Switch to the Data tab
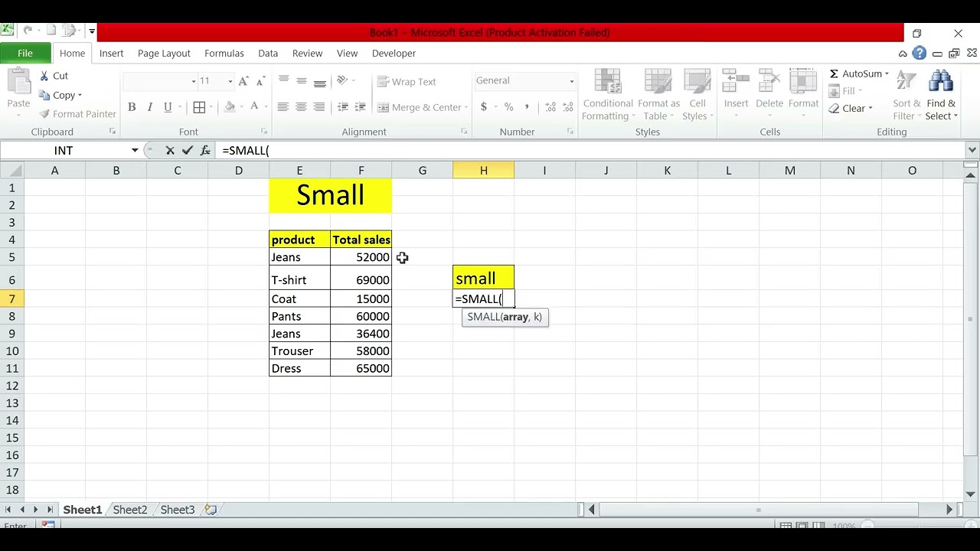This screenshot has height=551, width=980. 268,53
